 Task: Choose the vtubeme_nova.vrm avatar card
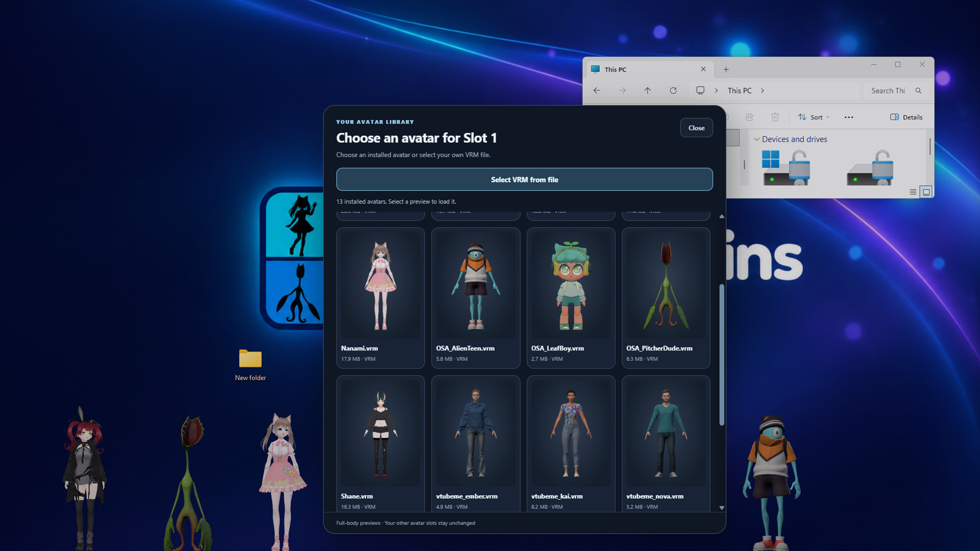(x=666, y=444)
